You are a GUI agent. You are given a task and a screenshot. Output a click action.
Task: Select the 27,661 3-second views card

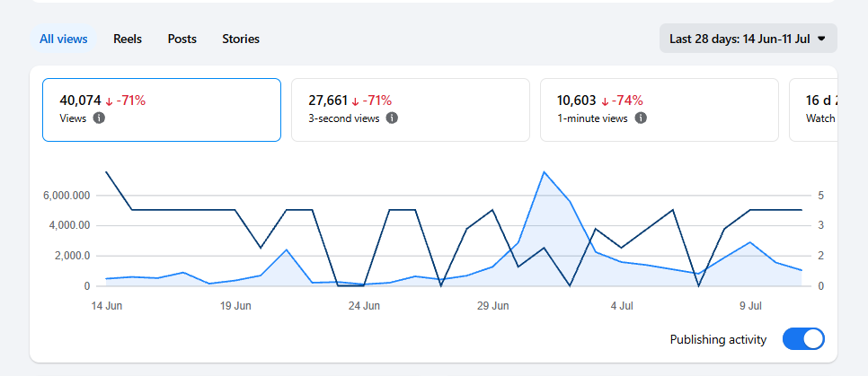411,109
